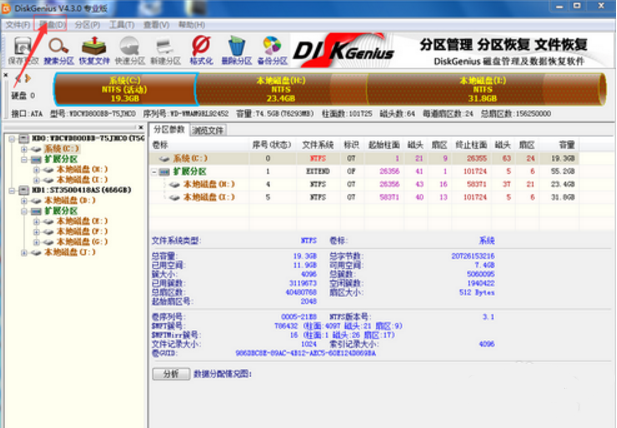
Task: Expand 系统(C:) node in the tree
Action: [24, 149]
